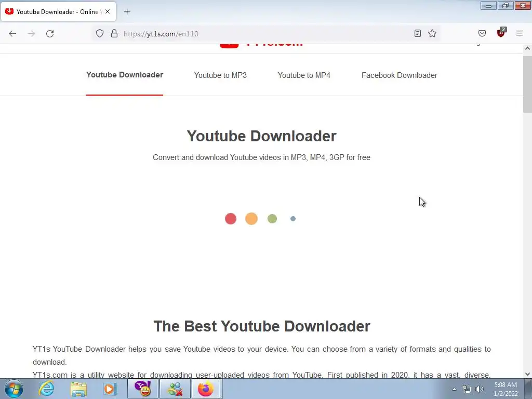The height and width of the screenshot is (399, 532).
Task: Go back with the browser back arrow
Action: click(x=12, y=34)
